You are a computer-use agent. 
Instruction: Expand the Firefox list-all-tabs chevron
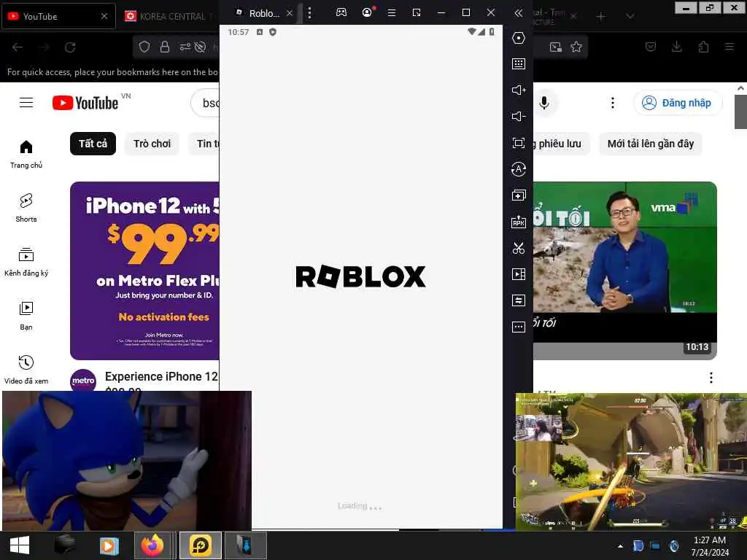[x=630, y=17]
